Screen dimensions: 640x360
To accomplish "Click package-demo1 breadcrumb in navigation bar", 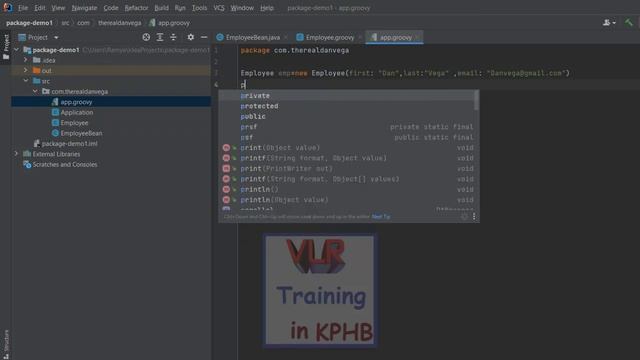I will pos(29,23).
